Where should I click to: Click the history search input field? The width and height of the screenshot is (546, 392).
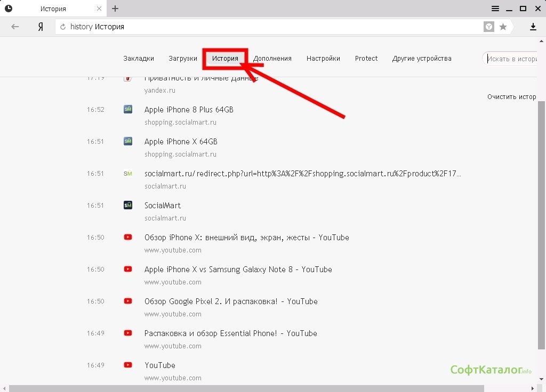tap(513, 59)
